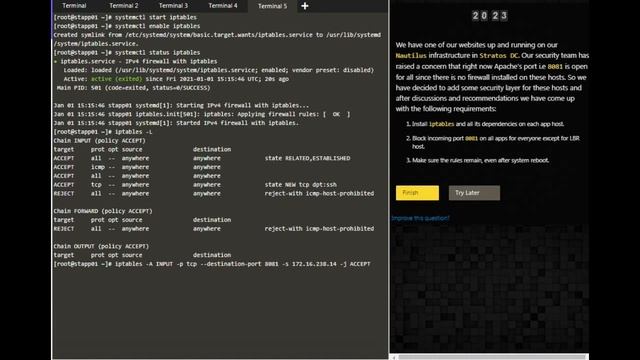The height and width of the screenshot is (360, 640).
Task: Click the highlighted 'Nautilus' word in task description
Action: point(411,56)
